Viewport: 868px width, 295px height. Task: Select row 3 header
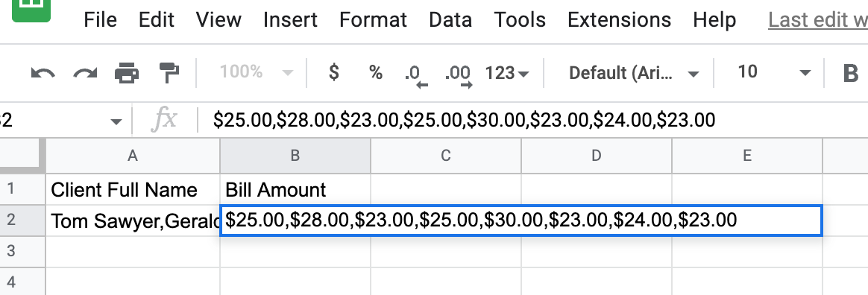point(22,251)
